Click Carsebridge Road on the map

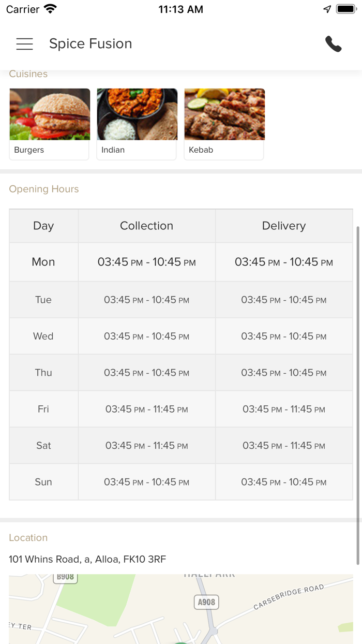tap(289, 597)
